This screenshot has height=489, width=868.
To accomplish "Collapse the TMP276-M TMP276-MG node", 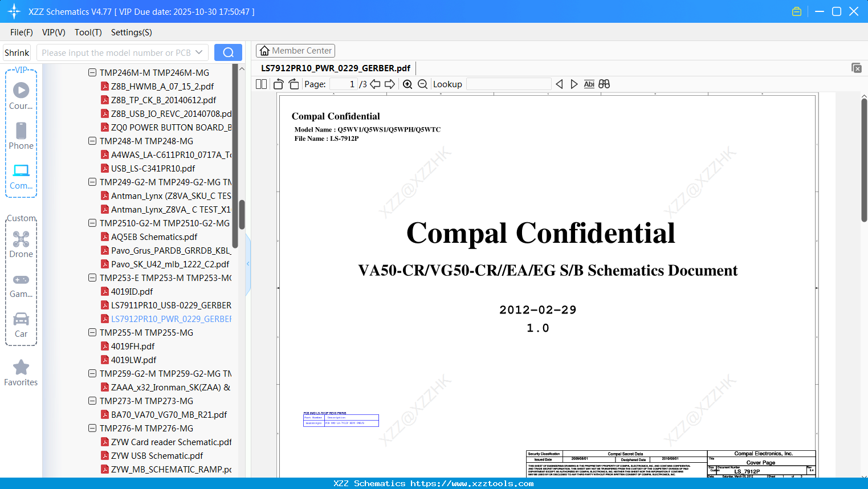I will tap(92, 429).
